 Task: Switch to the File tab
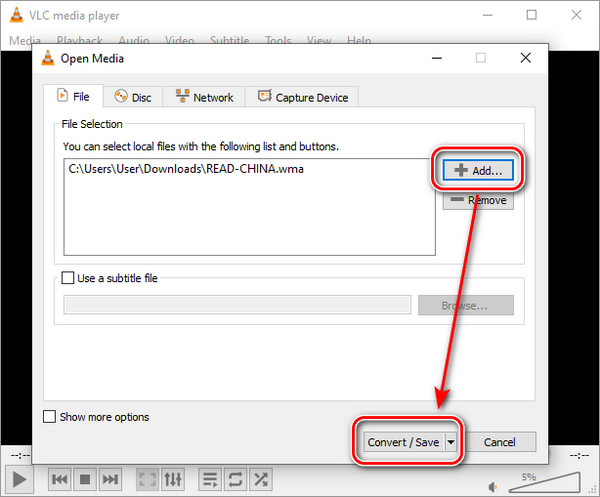tap(73, 96)
